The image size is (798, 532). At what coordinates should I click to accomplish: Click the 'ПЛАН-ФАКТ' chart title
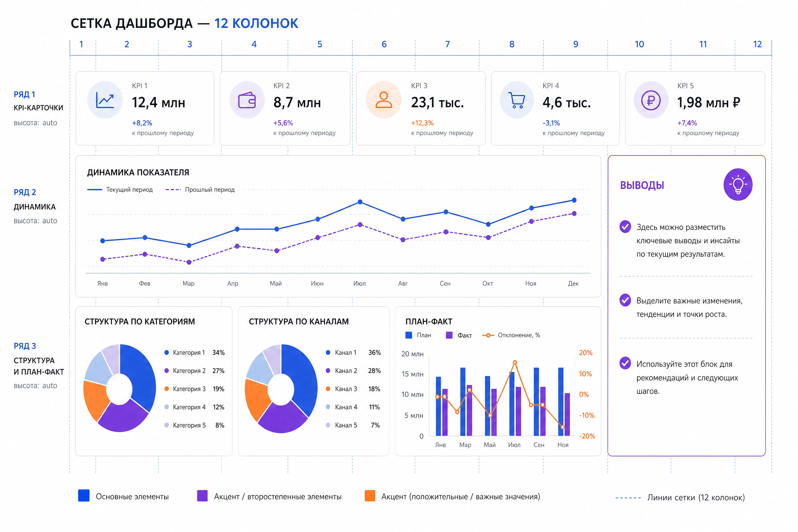429,321
